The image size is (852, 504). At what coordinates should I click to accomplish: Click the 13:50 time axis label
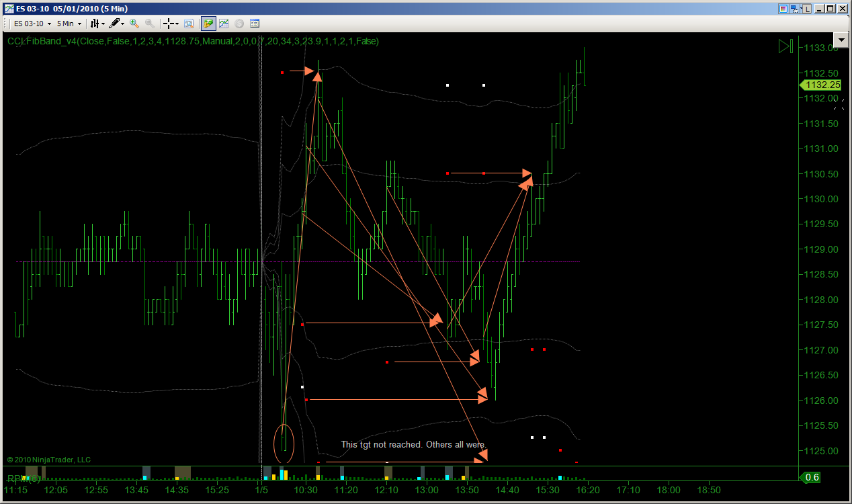click(x=467, y=491)
